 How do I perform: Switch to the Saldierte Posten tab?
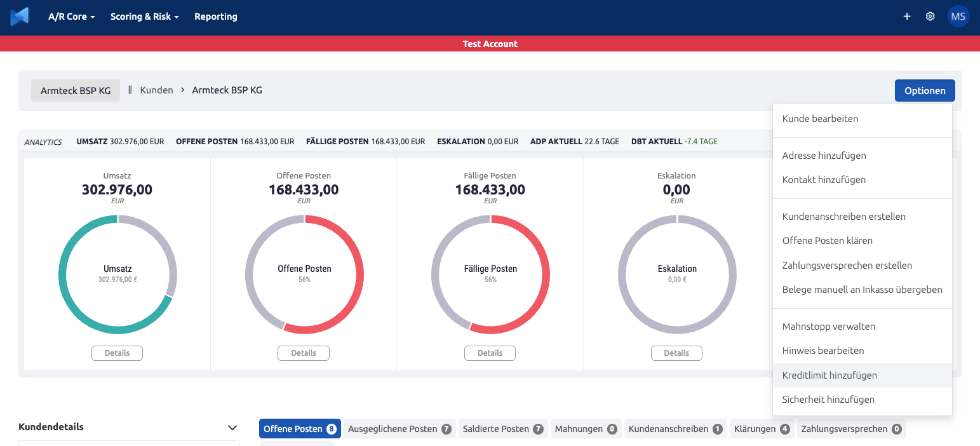503,429
